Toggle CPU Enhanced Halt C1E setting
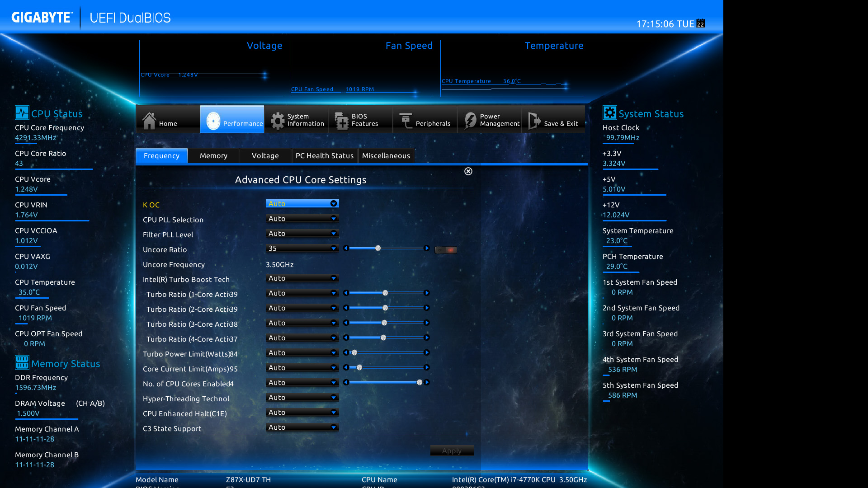 click(x=301, y=413)
